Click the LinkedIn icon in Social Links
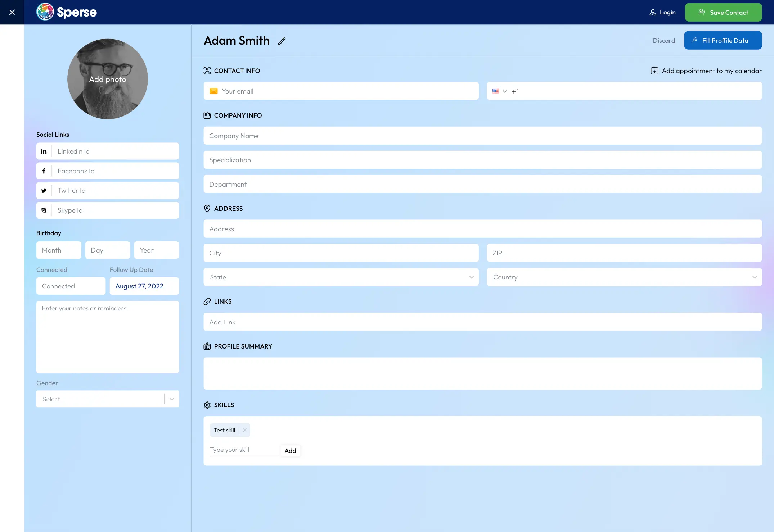774x532 pixels. [x=44, y=151]
